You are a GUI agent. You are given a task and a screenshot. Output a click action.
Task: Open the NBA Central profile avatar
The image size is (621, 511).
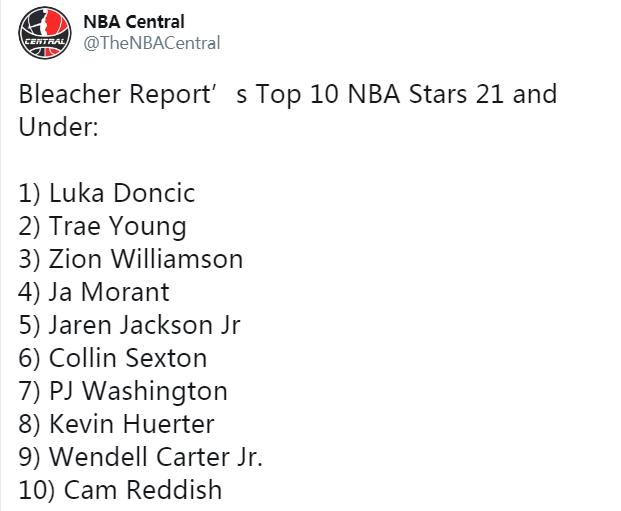point(45,33)
